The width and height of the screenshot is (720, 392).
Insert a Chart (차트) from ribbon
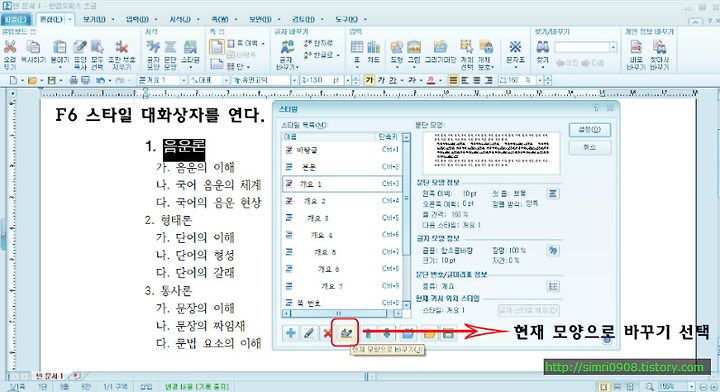[374, 47]
